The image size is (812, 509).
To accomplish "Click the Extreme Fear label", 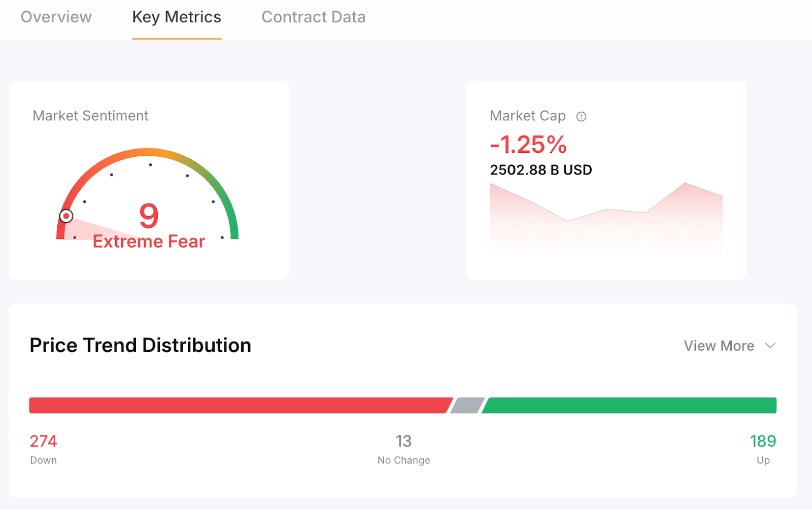I will [149, 242].
